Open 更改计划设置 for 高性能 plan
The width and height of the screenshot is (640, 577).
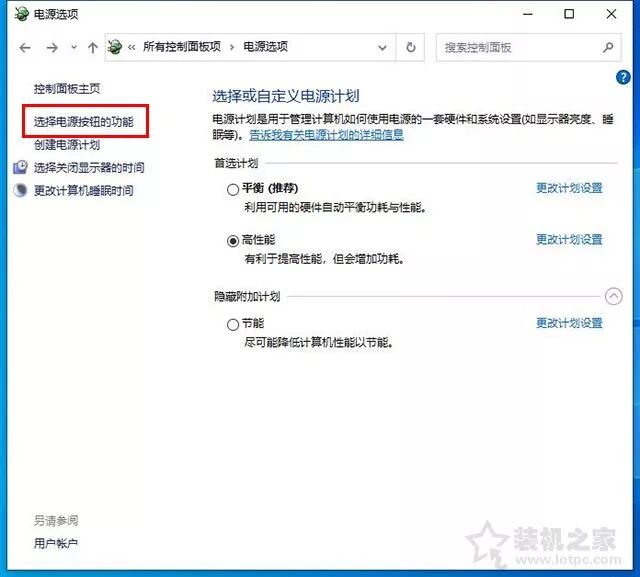coord(569,240)
